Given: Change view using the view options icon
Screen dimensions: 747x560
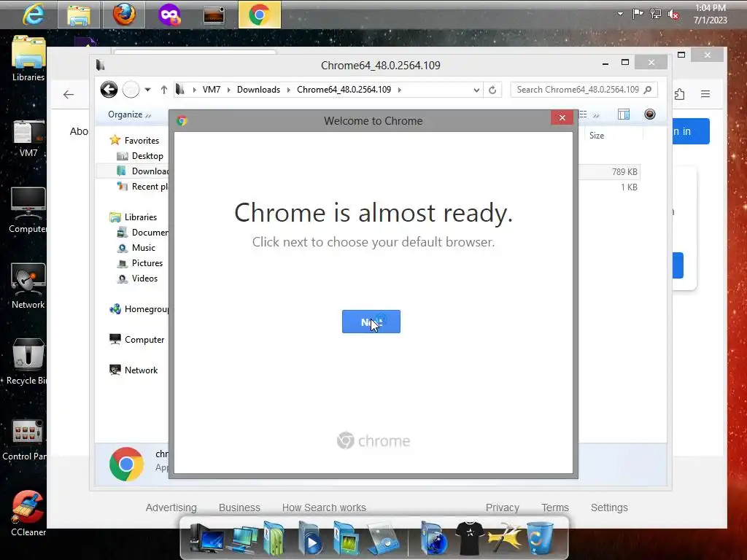Looking at the screenshot, I should (x=583, y=114).
